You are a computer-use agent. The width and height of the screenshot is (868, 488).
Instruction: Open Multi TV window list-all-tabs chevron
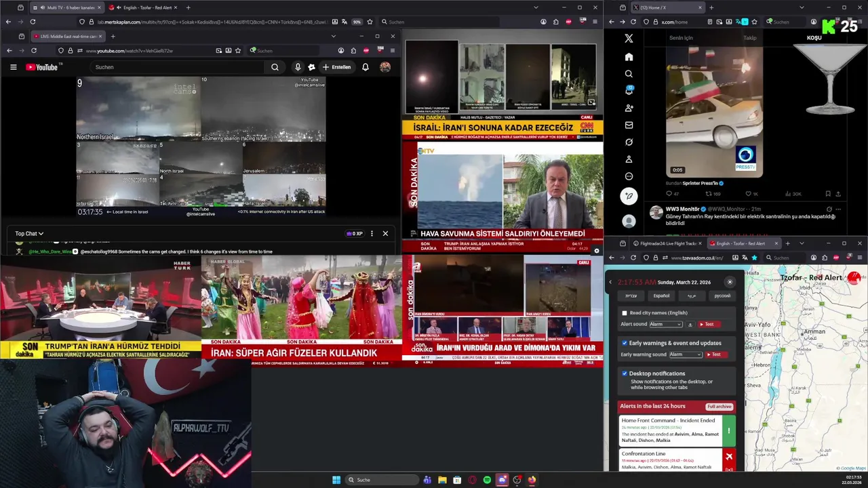536,7
